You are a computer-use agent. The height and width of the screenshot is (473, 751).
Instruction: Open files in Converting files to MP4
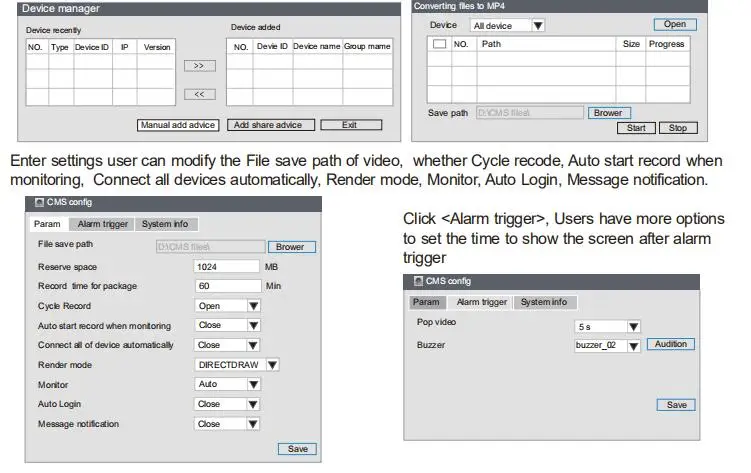675,24
